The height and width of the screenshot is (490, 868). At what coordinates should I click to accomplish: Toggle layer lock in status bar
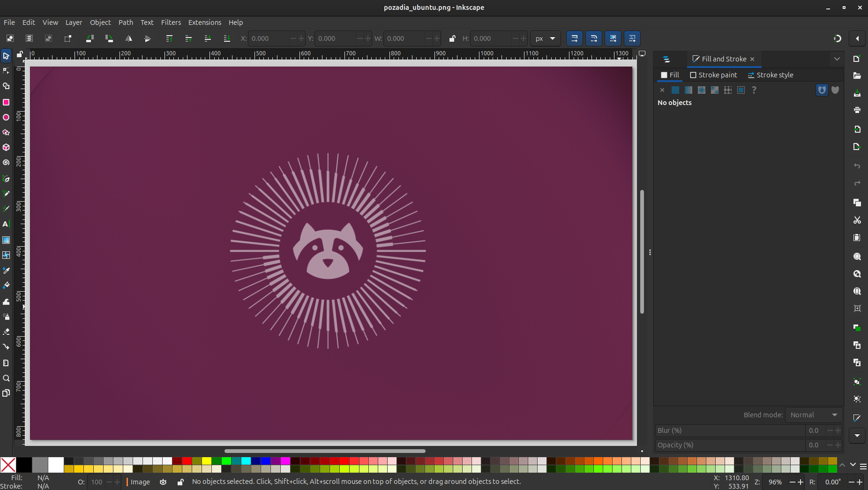(x=180, y=482)
